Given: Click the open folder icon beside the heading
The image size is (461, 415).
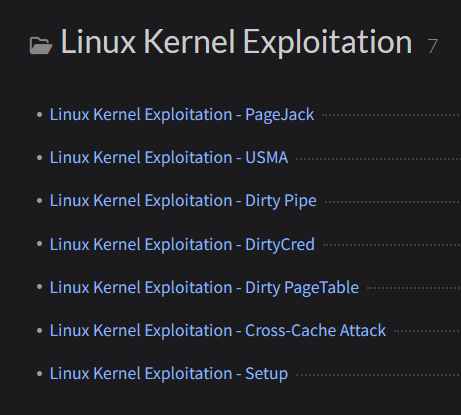Looking at the screenshot, I should [41, 45].
